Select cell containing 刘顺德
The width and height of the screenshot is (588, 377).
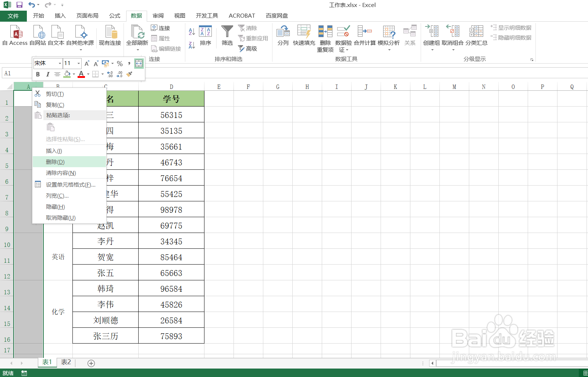(106, 320)
